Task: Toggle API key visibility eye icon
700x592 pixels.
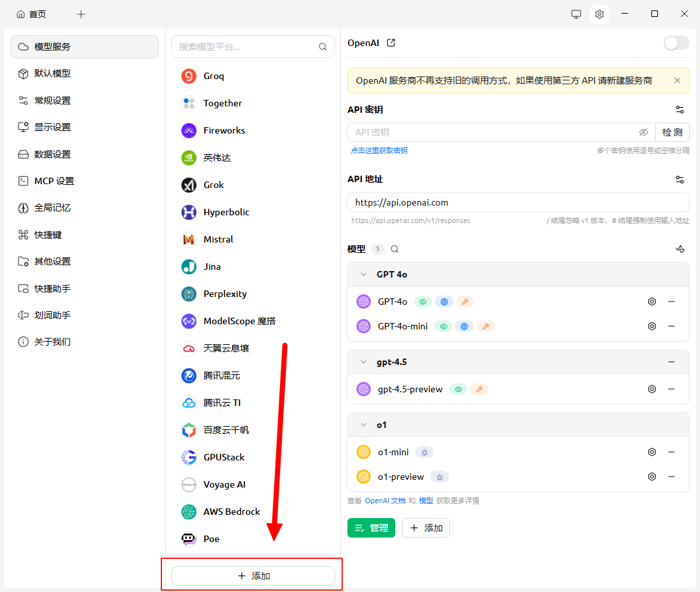Action: (x=644, y=132)
